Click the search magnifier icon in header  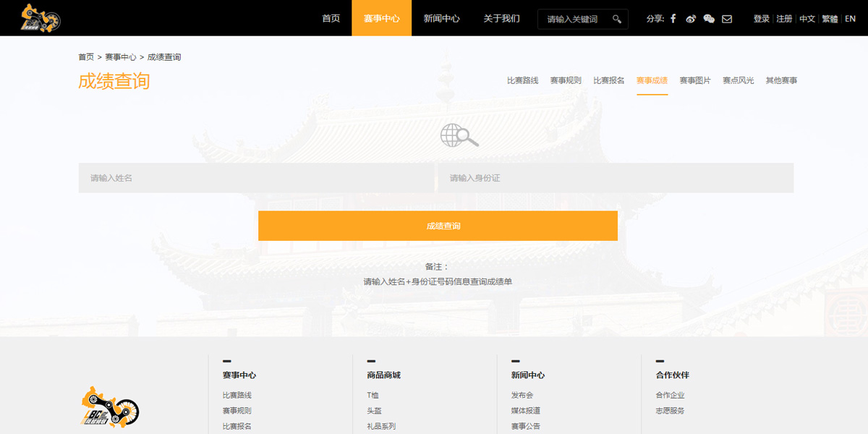point(617,19)
